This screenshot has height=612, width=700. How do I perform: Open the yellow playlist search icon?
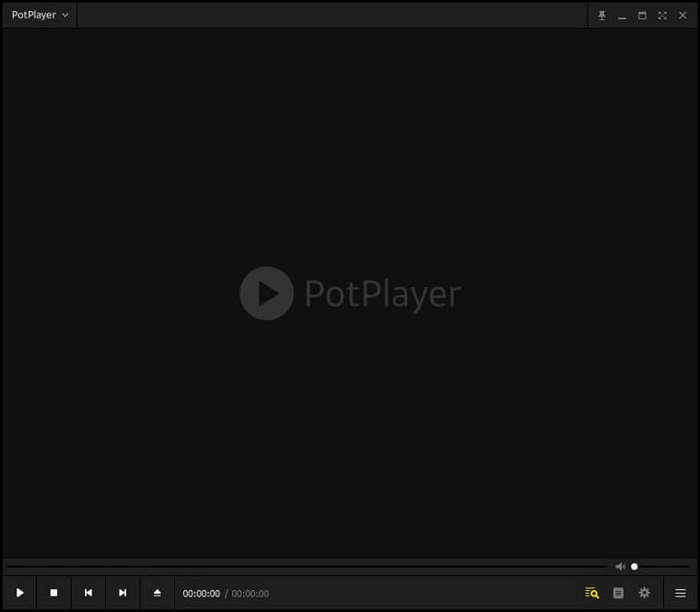click(592, 593)
